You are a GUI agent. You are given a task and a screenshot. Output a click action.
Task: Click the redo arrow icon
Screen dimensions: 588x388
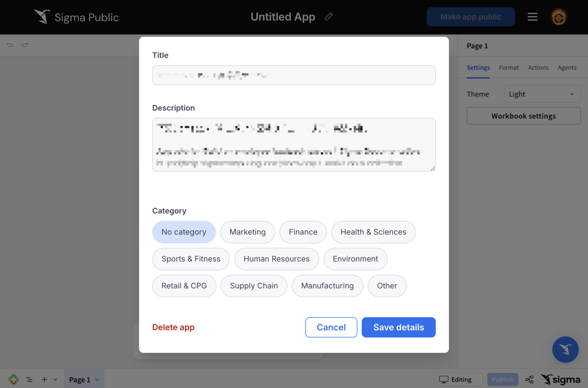click(x=25, y=45)
